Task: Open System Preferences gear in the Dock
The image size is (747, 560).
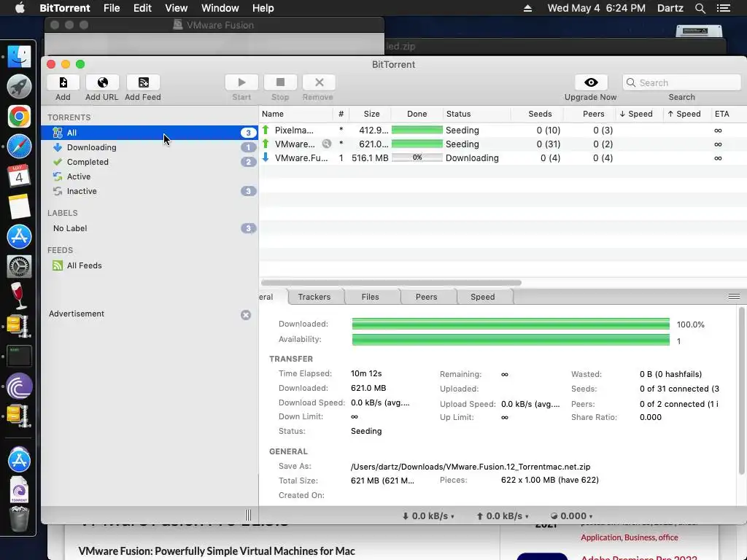Action: (19, 267)
